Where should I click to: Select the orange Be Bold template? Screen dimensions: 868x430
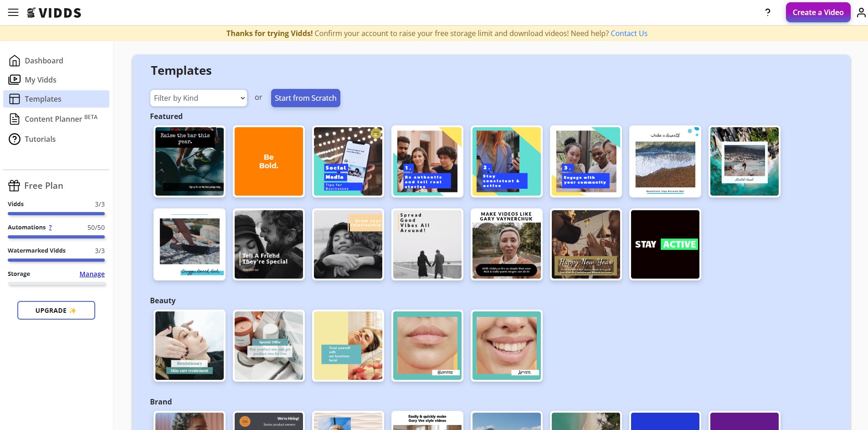(x=269, y=161)
